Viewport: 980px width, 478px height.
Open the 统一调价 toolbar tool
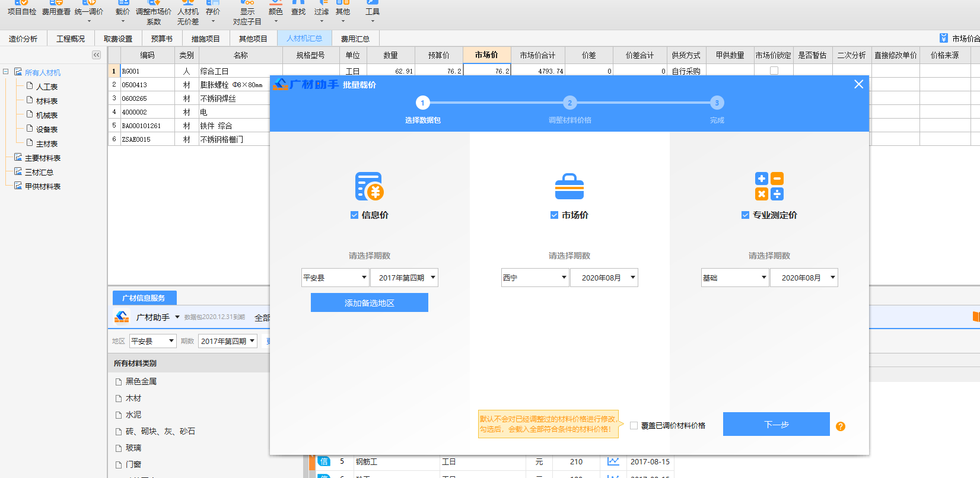(x=89, y=12)
